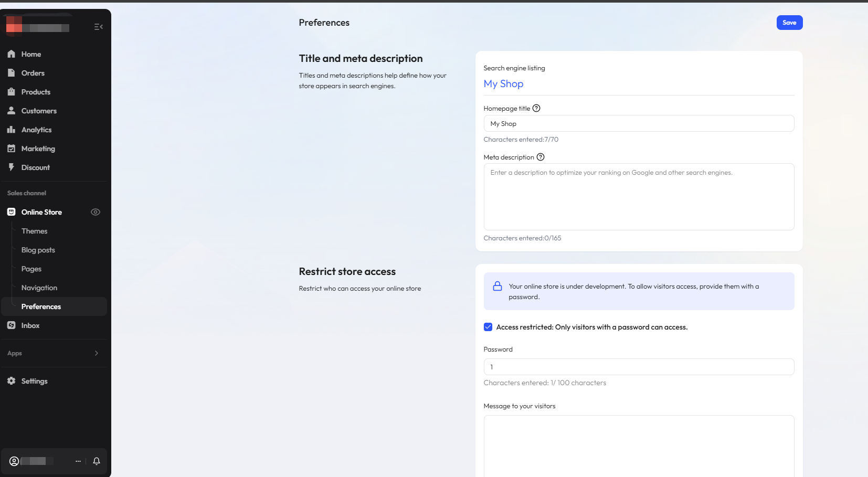This screenshot has height=477, width=868.
Task: Click the Discount lightning icon
Action: coord(11,167)
